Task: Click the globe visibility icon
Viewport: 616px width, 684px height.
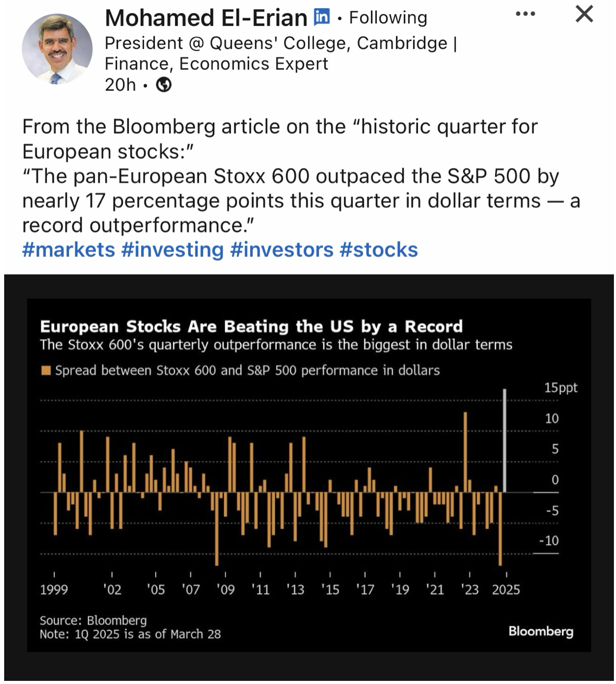Action: pyautogui.click(x=164, y=84)
